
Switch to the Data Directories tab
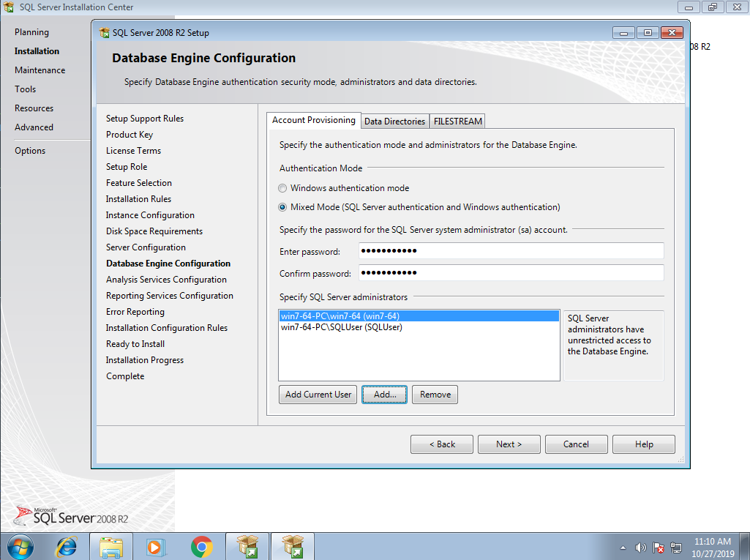click(394, 122)
